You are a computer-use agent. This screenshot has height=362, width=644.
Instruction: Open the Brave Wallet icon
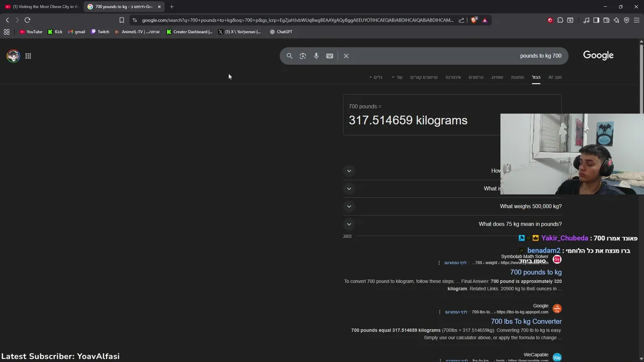coord(606,20)
